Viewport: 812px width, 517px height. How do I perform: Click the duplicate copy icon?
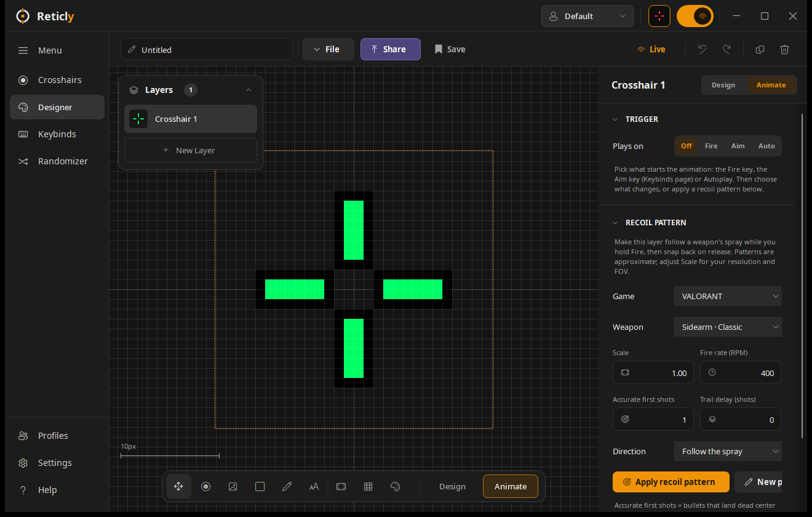pyautogui.click(x=760, y=49)
